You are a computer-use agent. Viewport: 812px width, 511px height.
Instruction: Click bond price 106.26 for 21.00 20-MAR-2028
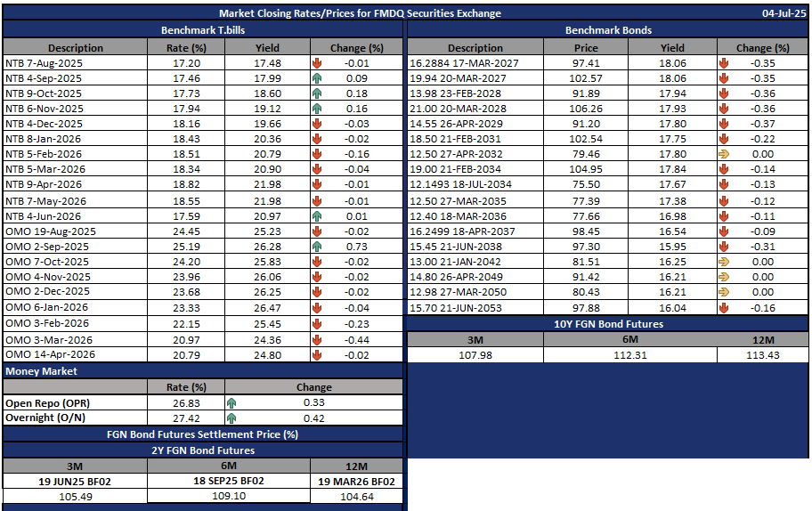[586, 109]
